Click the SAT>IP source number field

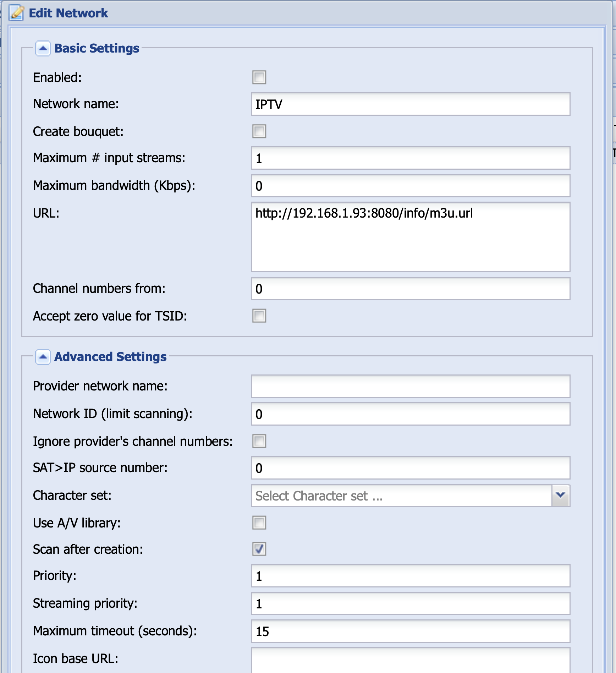pyautogui.click(x=410, y=468)
